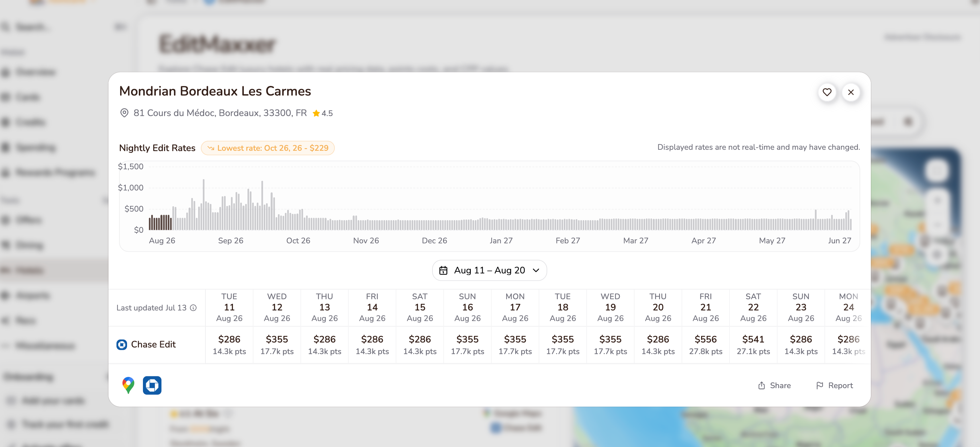Click the Jun 27 label on the chart axis
This screenshot has height=447, width=980.
[840, 241]
